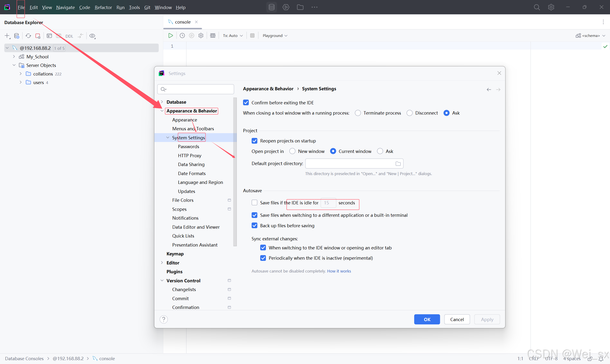Open the query history clock icon
The width and height of the screenshot is (610, 364).
click(182, 35)
